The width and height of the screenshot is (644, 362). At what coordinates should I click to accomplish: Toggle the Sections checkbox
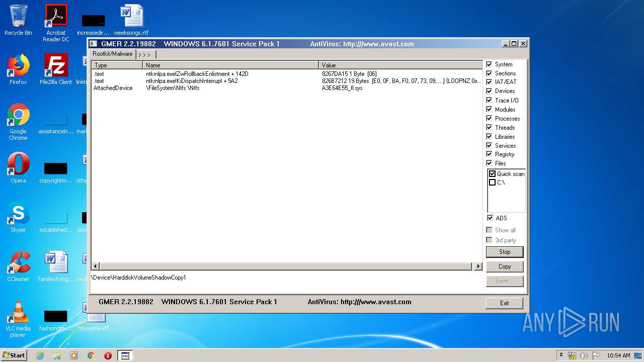click(x=489, y=73)
